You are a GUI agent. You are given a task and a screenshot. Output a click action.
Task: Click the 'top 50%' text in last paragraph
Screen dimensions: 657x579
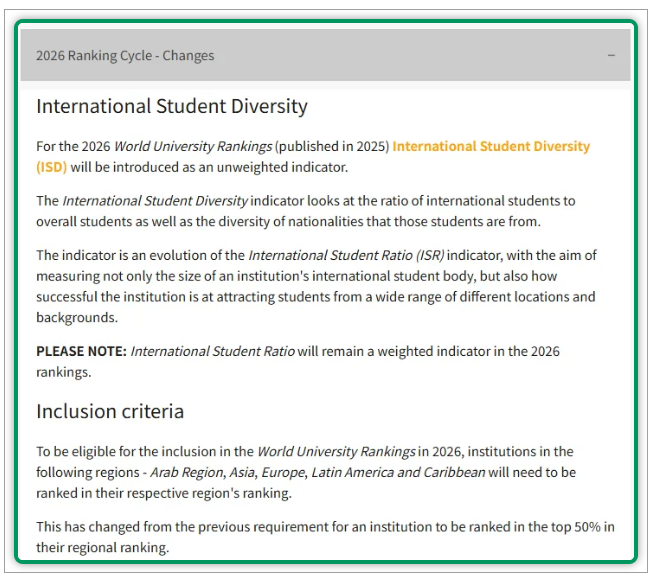click(x=576, y=527)
